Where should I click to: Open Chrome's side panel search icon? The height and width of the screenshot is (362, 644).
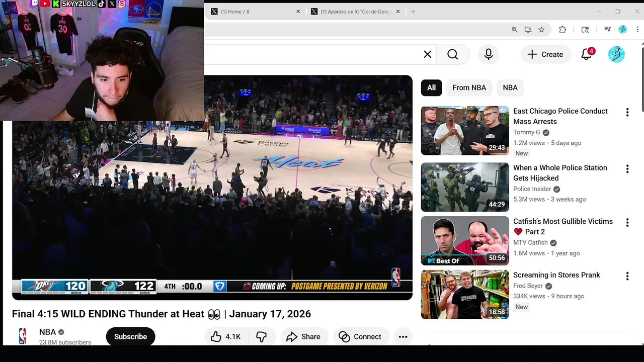tap(585, 30)
